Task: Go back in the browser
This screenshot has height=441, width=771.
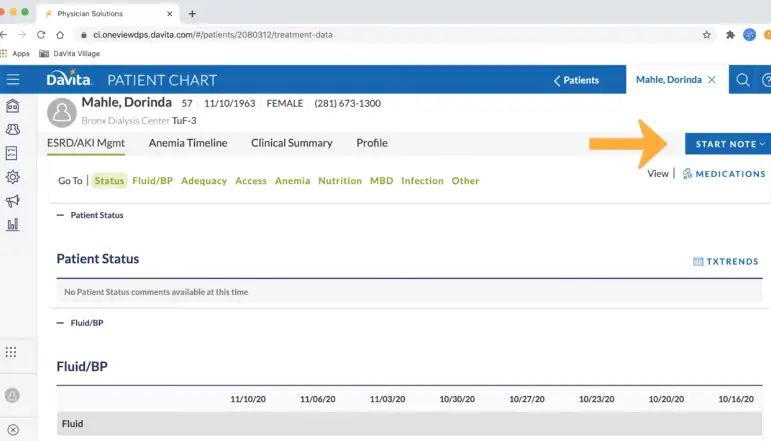Action: pyautogui.click(x=4, y=35)
